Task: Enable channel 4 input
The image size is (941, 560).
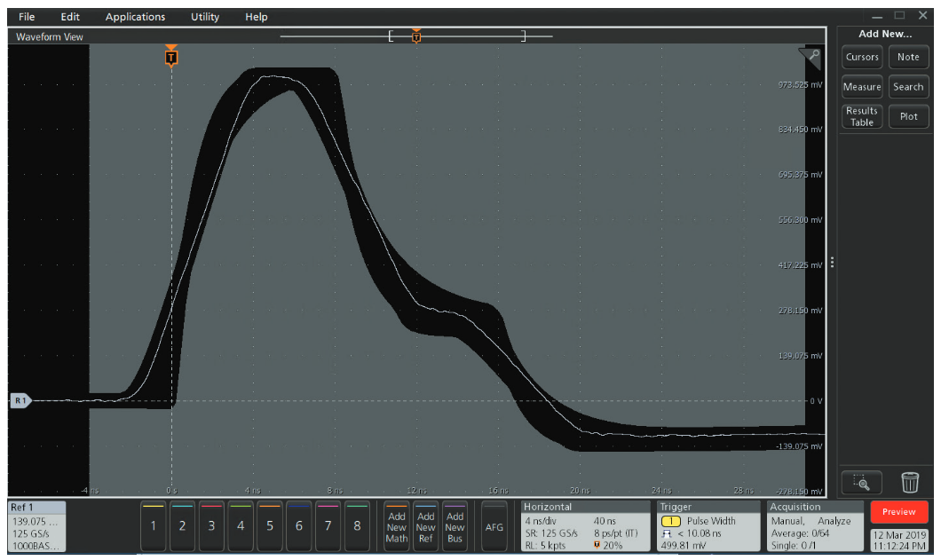Action: [241, 525]
